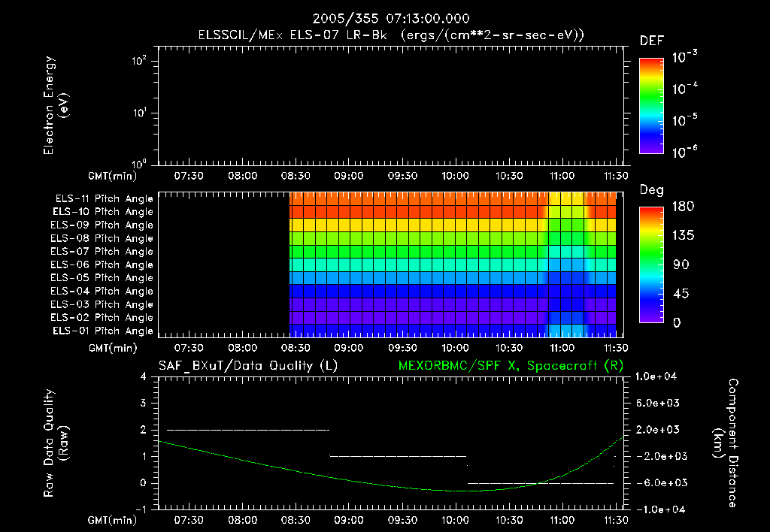
Task: Select the ELS-07 Pitch Angle row label
Action: coord(102,251)
